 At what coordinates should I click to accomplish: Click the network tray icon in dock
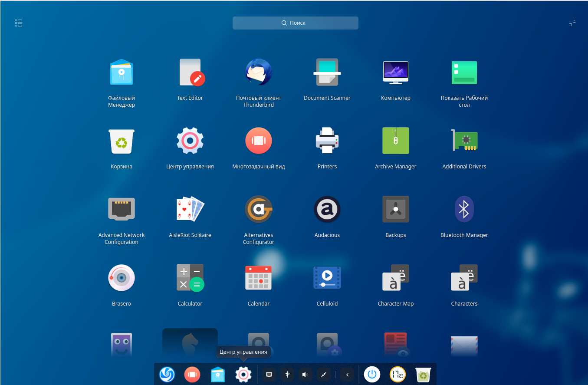point(269,374)
